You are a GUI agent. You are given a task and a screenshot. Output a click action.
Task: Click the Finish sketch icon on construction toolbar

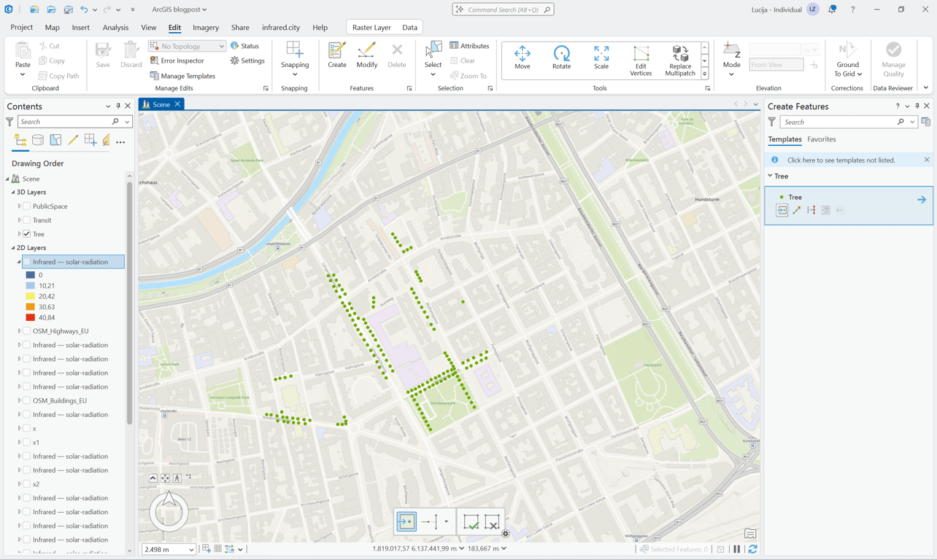[x=471, y=522]
